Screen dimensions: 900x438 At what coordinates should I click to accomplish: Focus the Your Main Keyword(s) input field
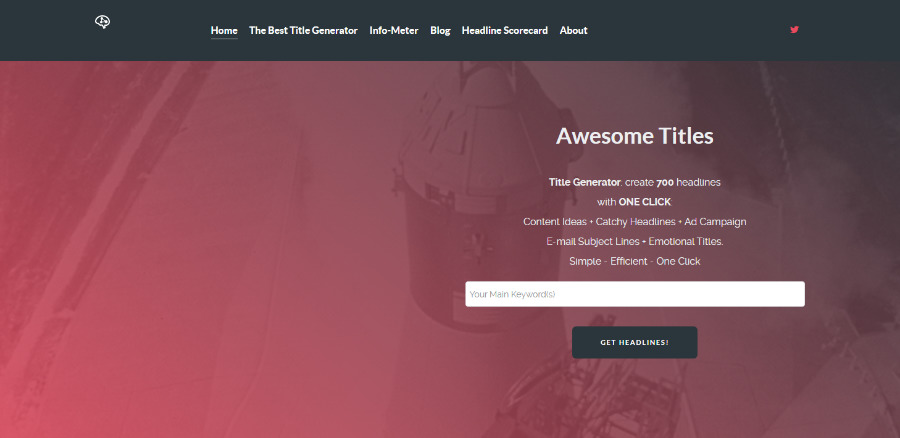634,294
